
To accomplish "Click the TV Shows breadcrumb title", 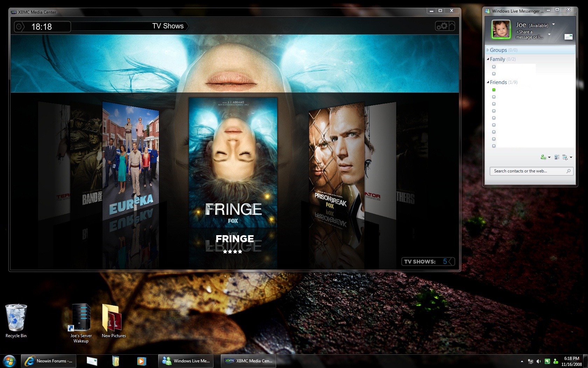I will coord(168,26).
